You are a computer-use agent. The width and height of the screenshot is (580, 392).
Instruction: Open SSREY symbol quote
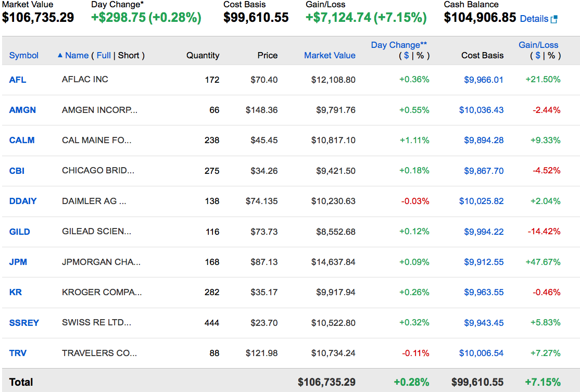pos(23,323)
